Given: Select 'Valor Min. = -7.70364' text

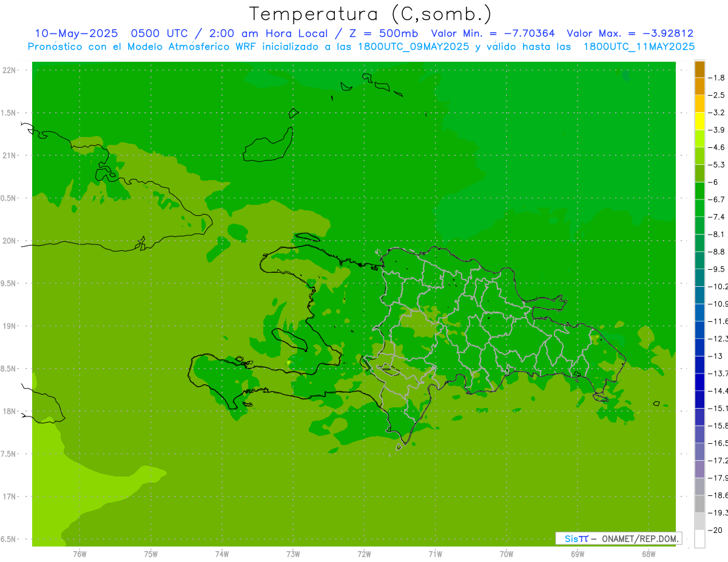Looking at the screenshot, I should [x=493, y=33].
